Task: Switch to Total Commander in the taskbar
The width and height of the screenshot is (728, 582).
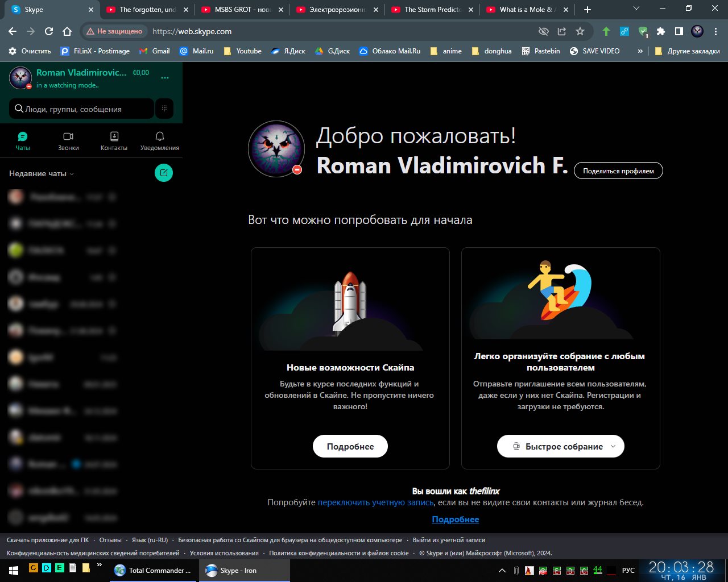Action: pos(153,570)
